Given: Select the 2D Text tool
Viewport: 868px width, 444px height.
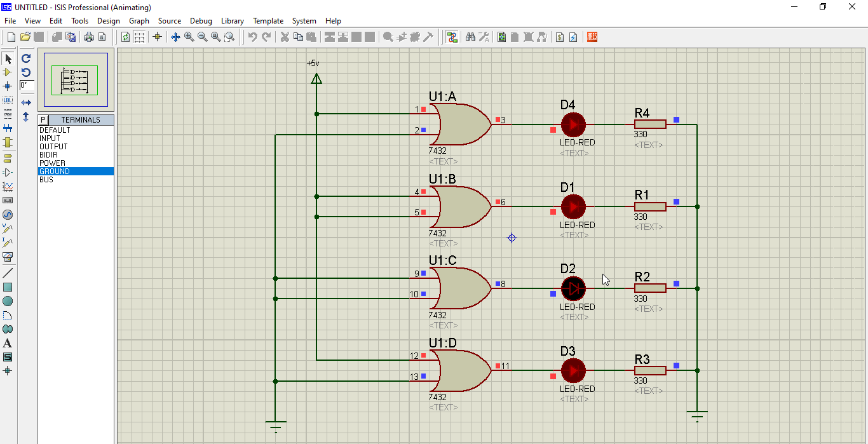Looking at the screenshot, I should (8, 343).
